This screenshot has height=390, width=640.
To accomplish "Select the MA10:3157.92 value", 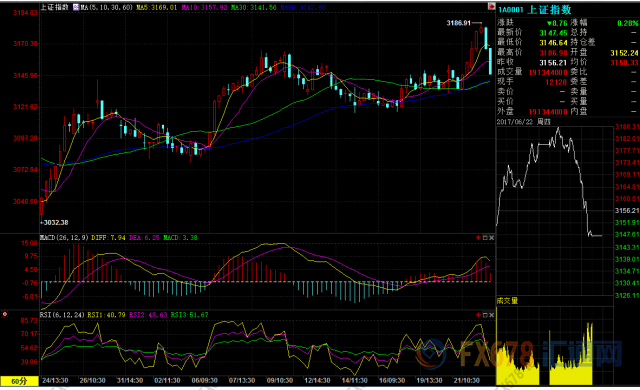I will coord(204,7).
